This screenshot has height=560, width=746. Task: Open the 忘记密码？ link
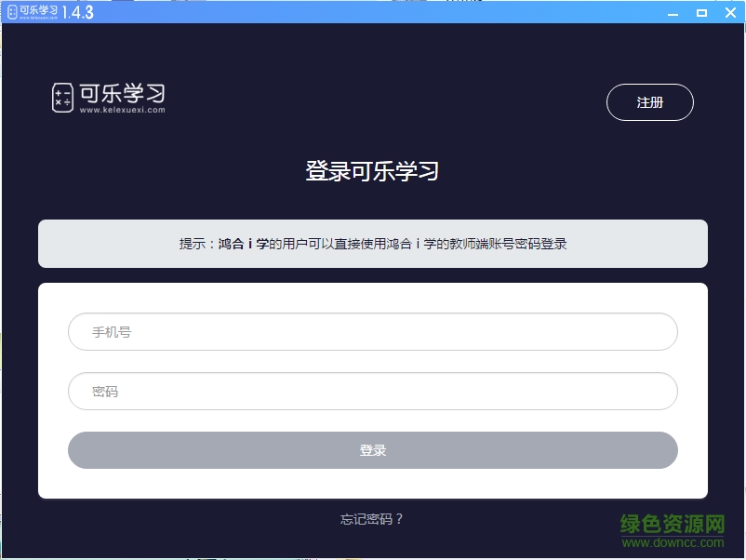[372, 519]
